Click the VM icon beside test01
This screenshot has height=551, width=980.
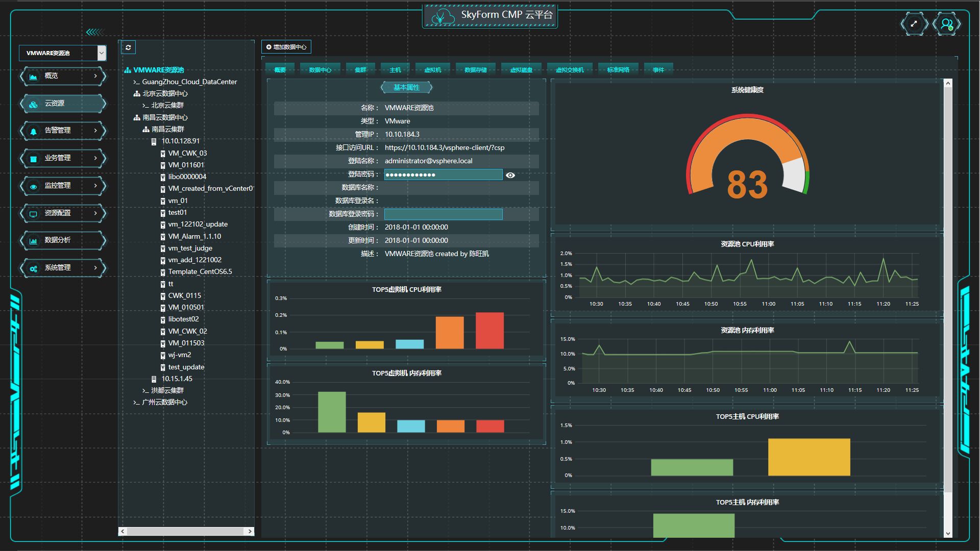coord(163,213)
